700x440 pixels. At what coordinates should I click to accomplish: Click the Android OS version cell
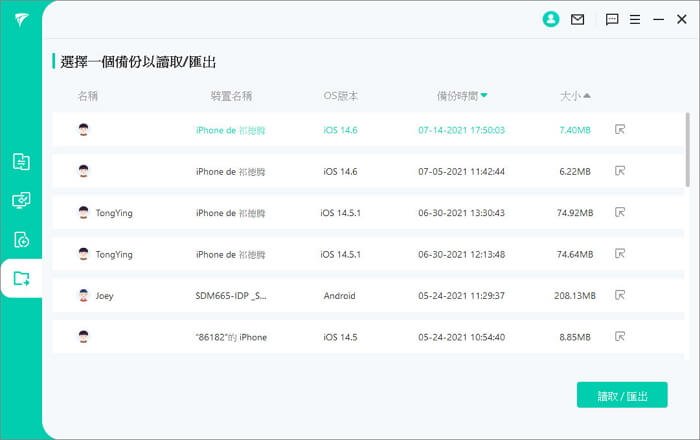pos(340,295)
